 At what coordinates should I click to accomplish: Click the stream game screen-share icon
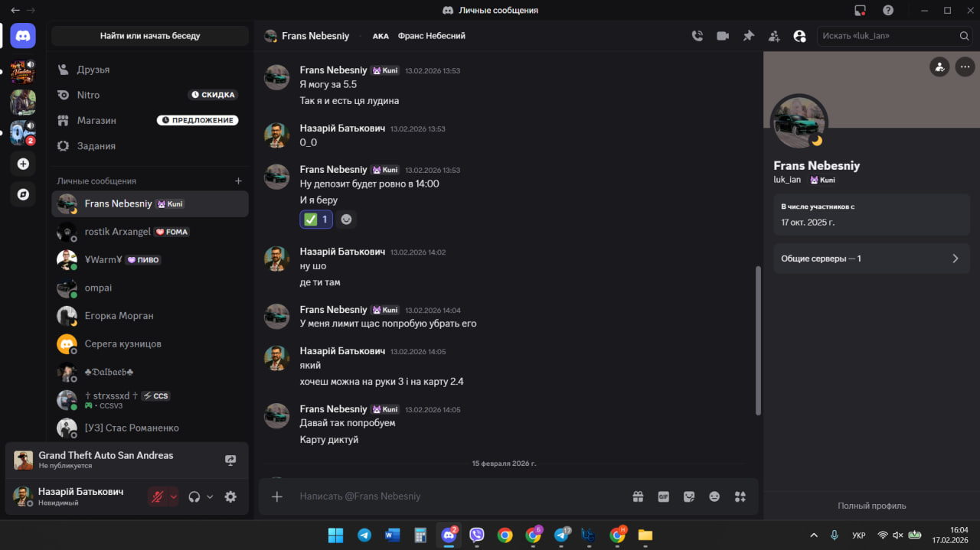pos(230,461)
